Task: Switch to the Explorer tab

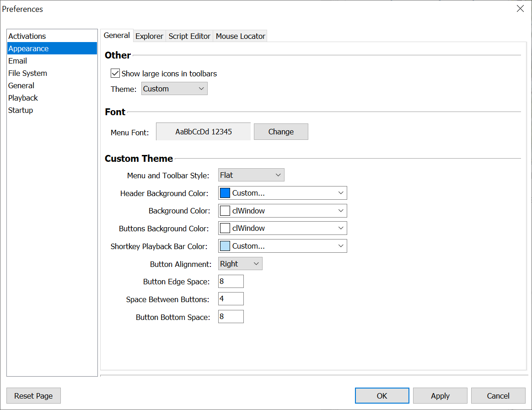Action: click(149, 36)
